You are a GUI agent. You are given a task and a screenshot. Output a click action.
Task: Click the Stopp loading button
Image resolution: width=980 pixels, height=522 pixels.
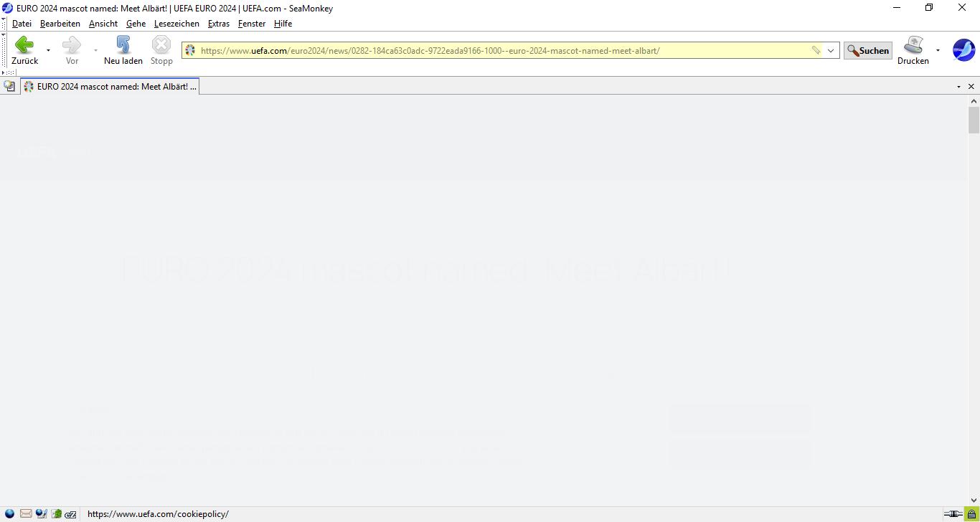(x=161, y=50)
